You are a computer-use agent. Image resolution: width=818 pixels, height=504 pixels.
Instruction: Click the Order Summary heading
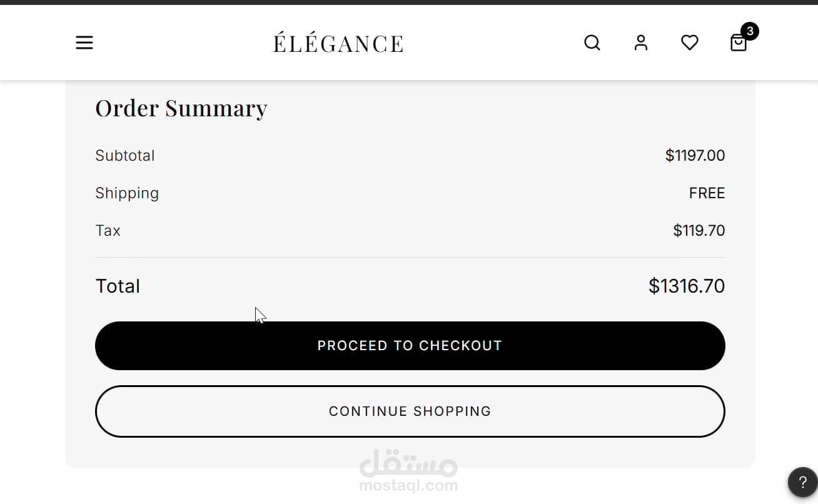click(x=181, y=108)
